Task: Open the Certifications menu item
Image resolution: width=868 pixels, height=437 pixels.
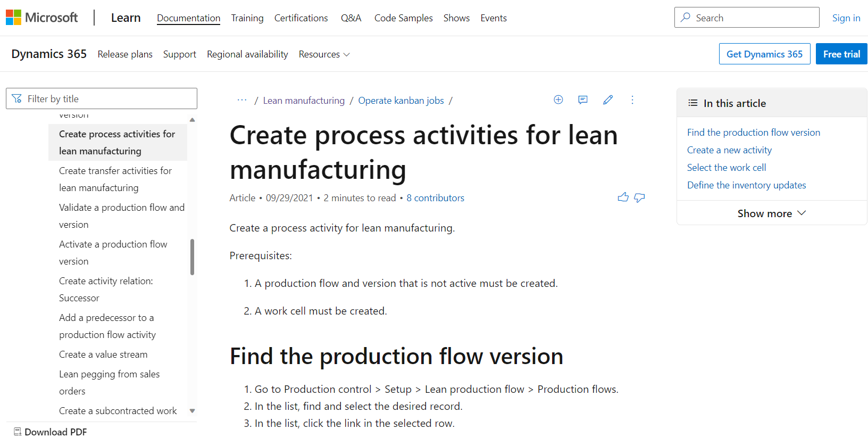Action: tap(301, 18)
